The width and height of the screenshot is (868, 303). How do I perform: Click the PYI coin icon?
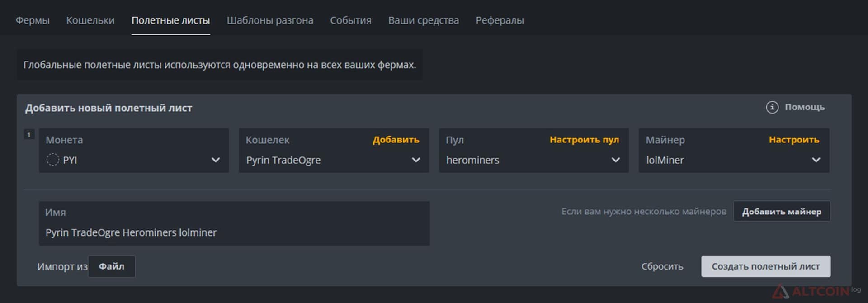53,160
